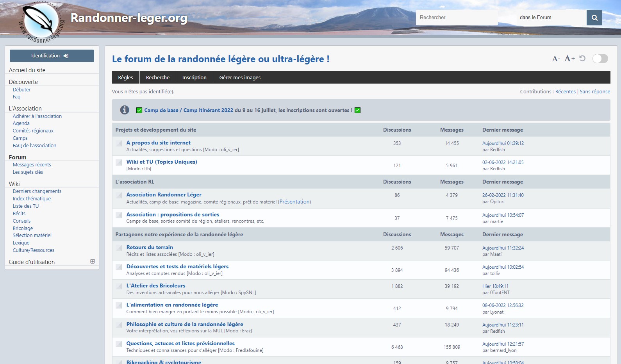Click the green checkmark before Camp de base
Screen dimensions: 621x364
tap(139, 111)
